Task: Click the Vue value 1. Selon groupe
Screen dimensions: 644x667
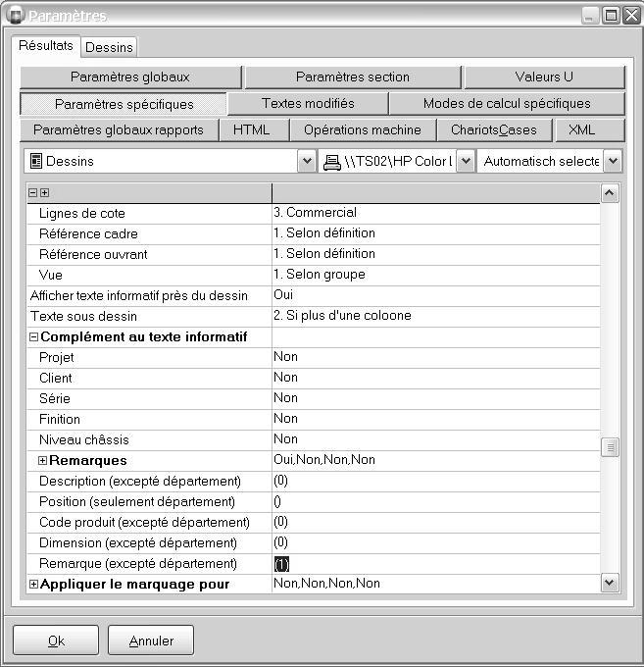Action: pyautogui.click(x=320, y=275)
